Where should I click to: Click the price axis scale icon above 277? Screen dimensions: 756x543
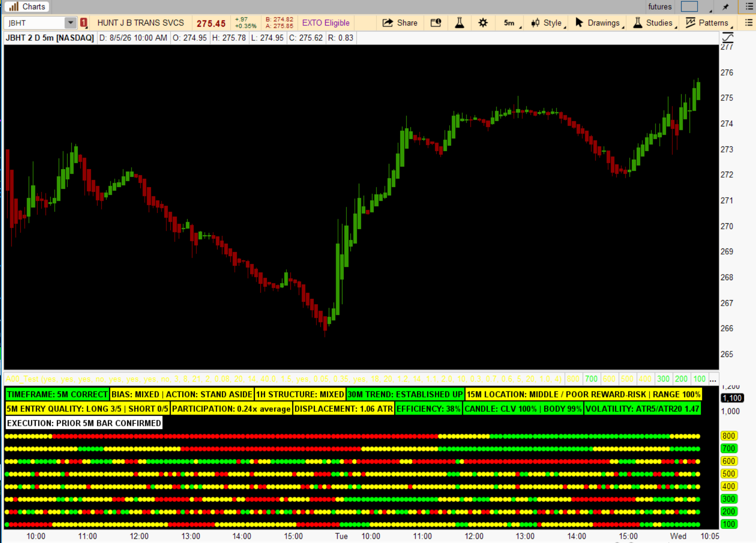[x=728, y=38]
